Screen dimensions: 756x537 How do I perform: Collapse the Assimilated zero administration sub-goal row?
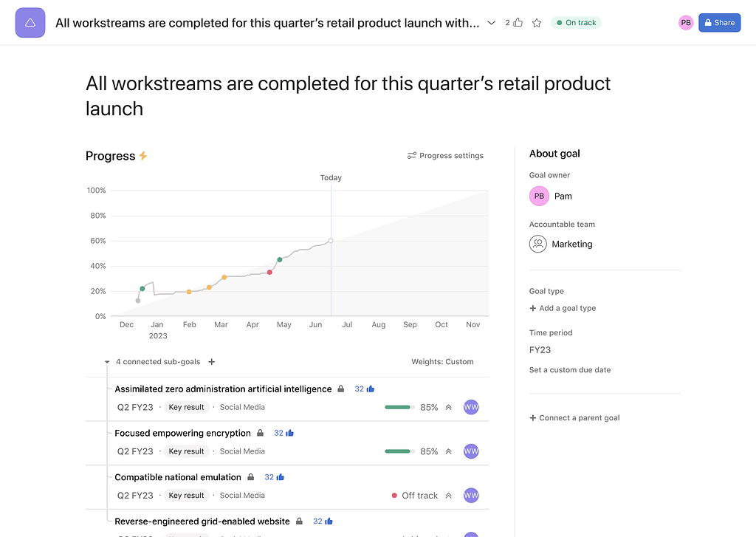[450, 407]
